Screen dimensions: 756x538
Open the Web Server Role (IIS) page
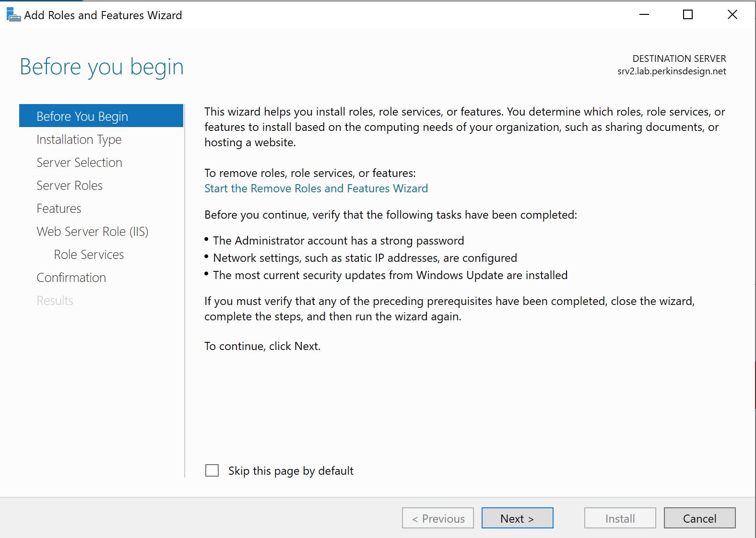pyautogui.click(x=92, y=232)
